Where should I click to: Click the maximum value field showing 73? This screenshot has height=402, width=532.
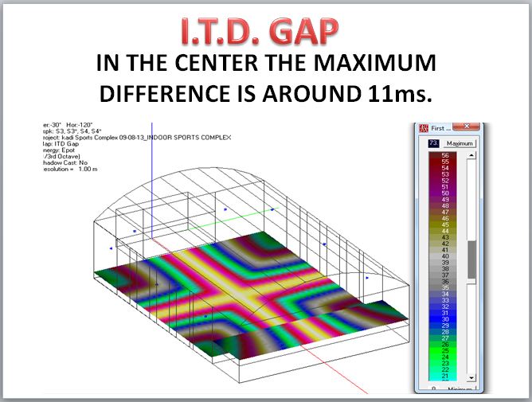click(434, 143)
